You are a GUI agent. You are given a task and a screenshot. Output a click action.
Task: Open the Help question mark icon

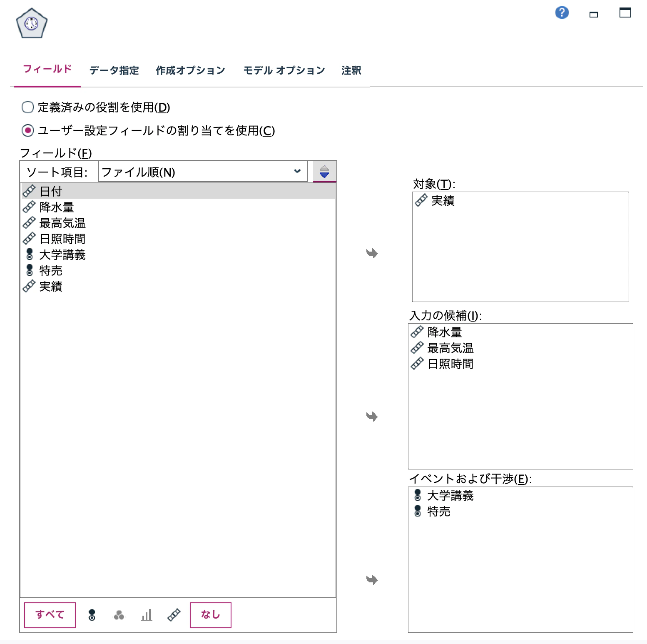click(562, 13)
